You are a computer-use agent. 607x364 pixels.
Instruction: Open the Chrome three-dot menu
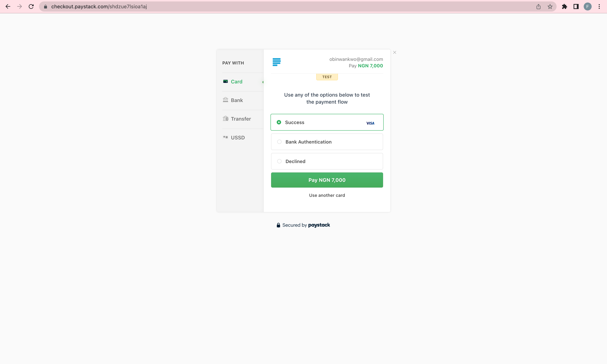599,6
